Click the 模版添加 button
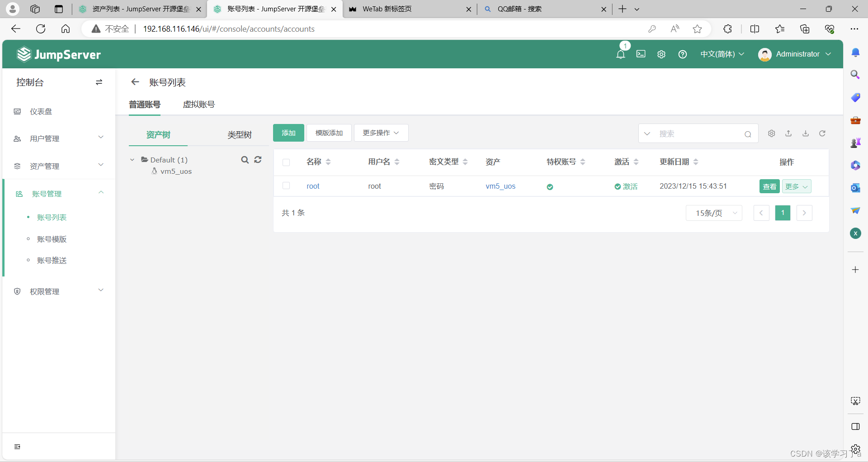The image size is (868, 462). (329, 133)
